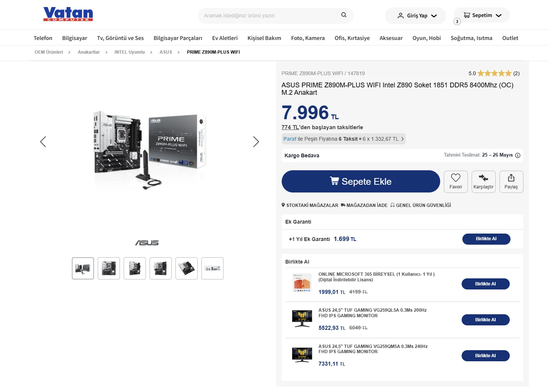
Task: Open ASUS TUF GAMING VG259QL5A title
Action: pyautogui.click(x=373, y=313)
